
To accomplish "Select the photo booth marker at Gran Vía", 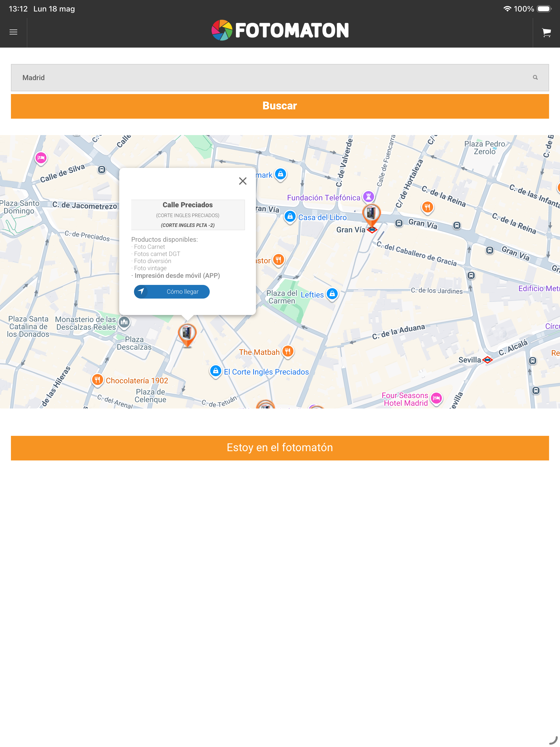I will pos(371,215).
